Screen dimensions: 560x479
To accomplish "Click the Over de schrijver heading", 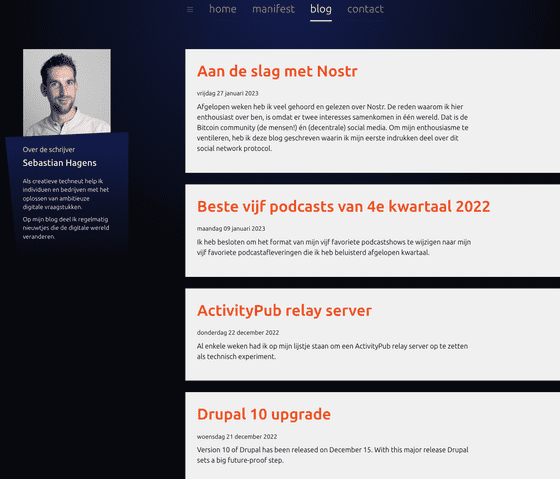I will point(49,150).
